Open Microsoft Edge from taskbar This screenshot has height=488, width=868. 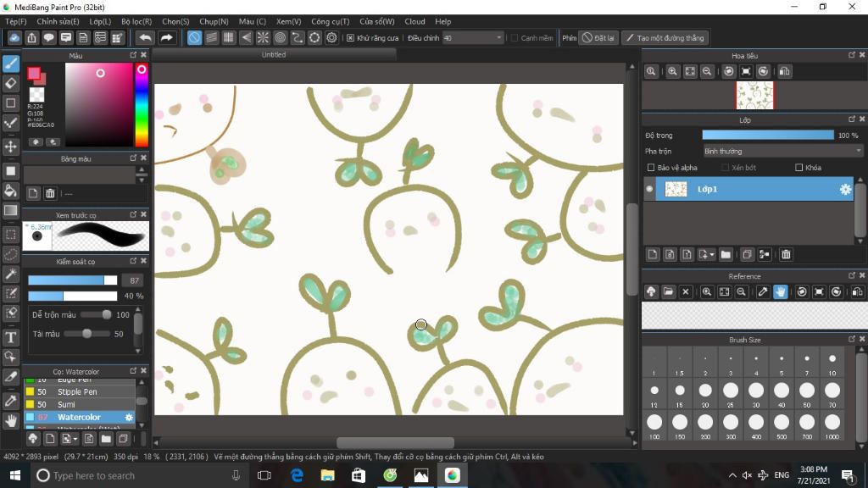298,475
